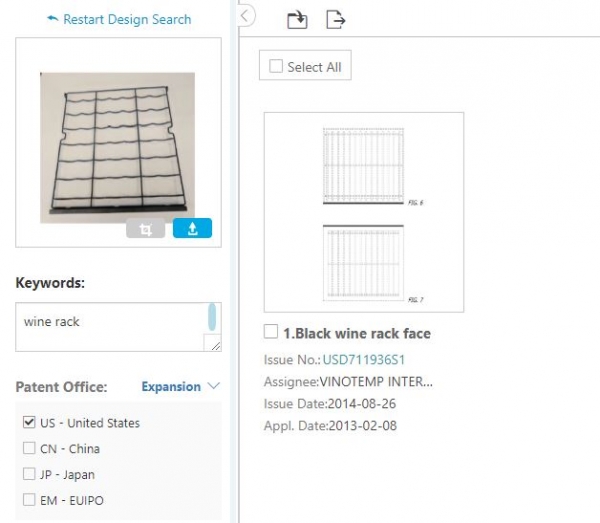Click the crop image icon
The height and width of the screenshot is (523, 600).
[x=146, y=229]
